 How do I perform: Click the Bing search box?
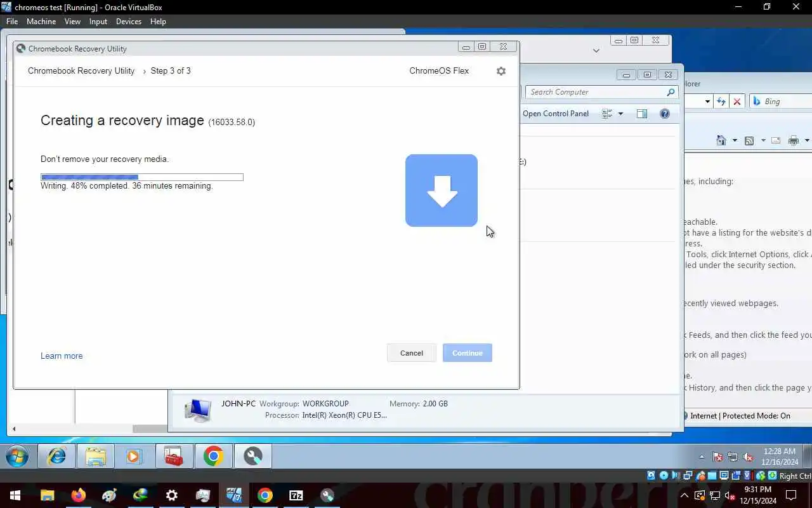coord(782,102)
